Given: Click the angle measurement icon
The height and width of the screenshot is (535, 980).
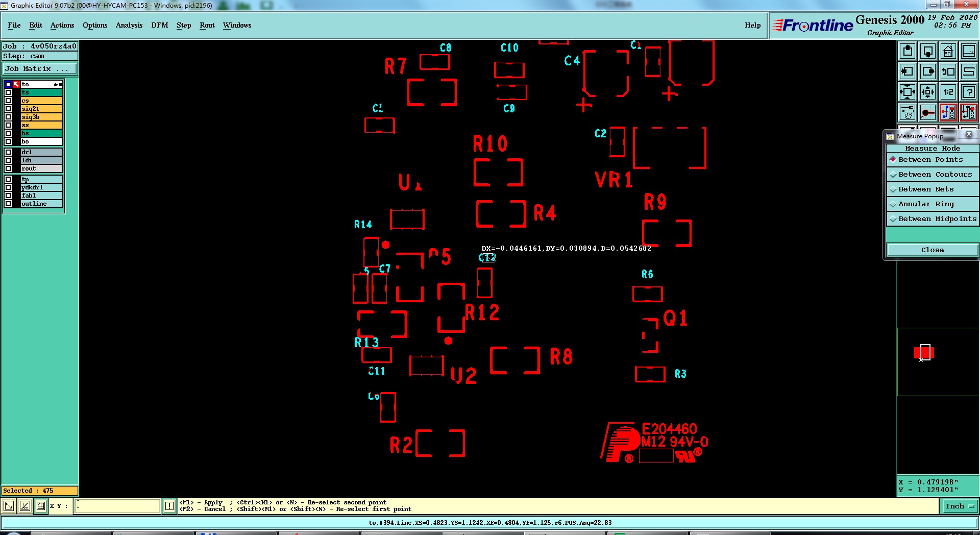Looking at the screenshot, I should [25, 506].
